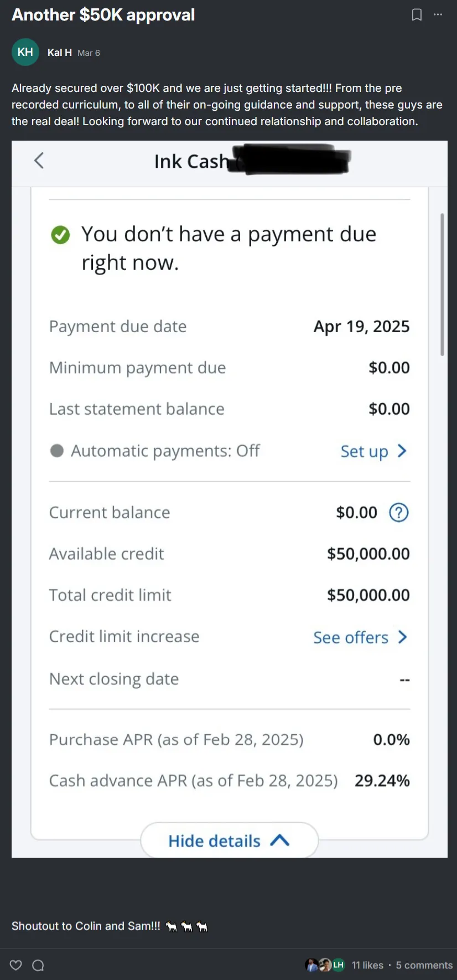Image resolution: width=457 pixels, height=980 pixels.
Task: Open Set up for automatic payments
Action: point(373,451)
